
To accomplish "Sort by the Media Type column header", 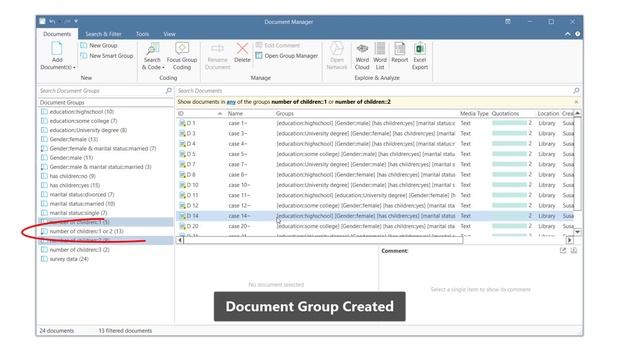I will tap(474, 113).
